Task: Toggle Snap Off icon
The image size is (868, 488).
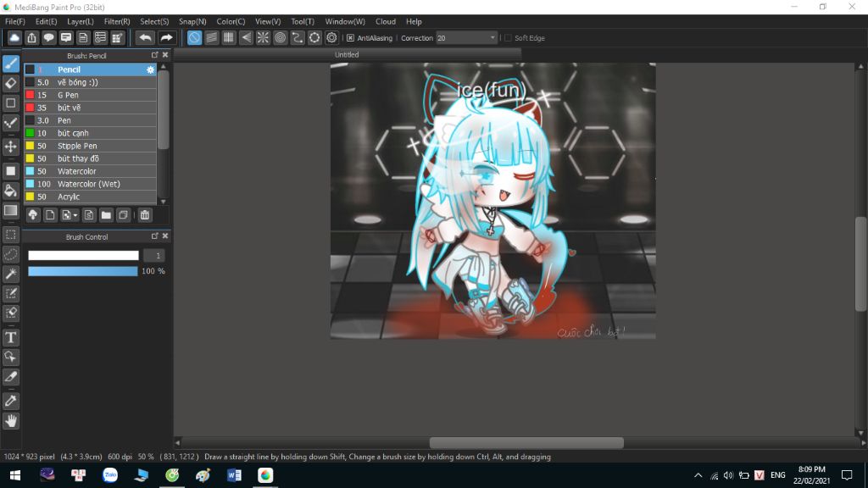Action: 194,37
